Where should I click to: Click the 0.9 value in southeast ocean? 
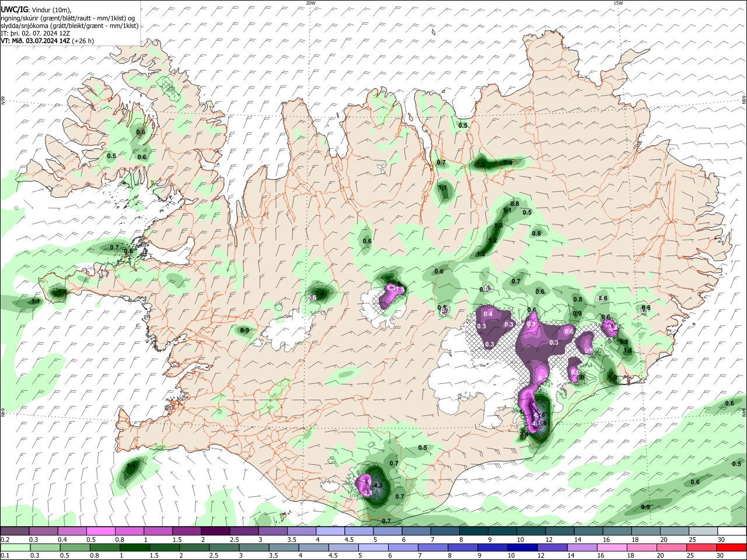tap(645, 507)
